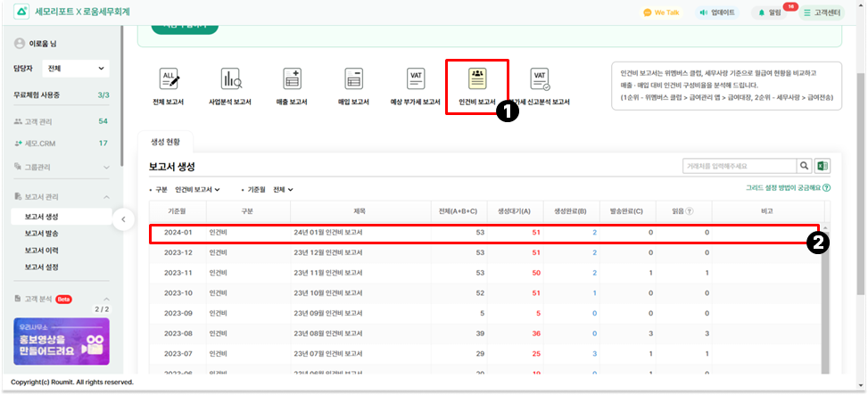The height and width of the screenshot is (395, 868).
Task: Open the 기준월 전체 filter dropdown
Action: click(283, 189)
